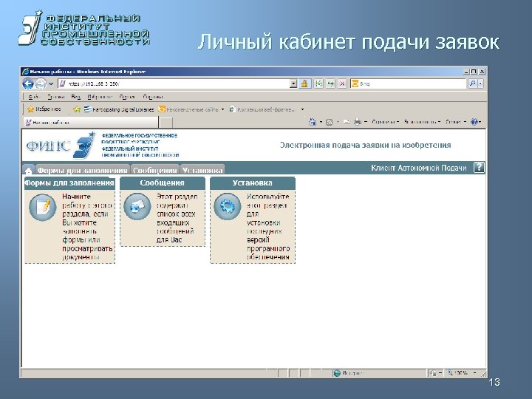Go back with the browser Back arrow
The height and width of the screenshot is (399, 532).
[28, 83]
